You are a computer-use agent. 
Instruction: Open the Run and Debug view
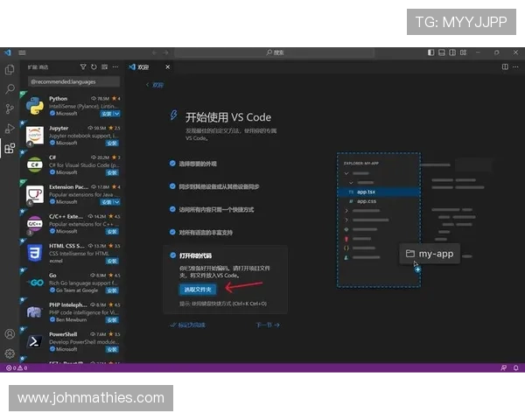[10, 129]
